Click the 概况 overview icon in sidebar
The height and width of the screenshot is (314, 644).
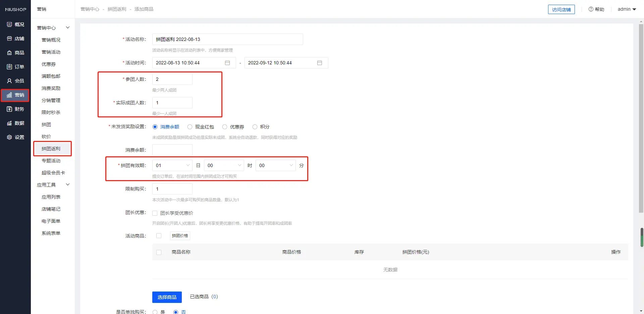pyautogui.click(x=9, y=24)
